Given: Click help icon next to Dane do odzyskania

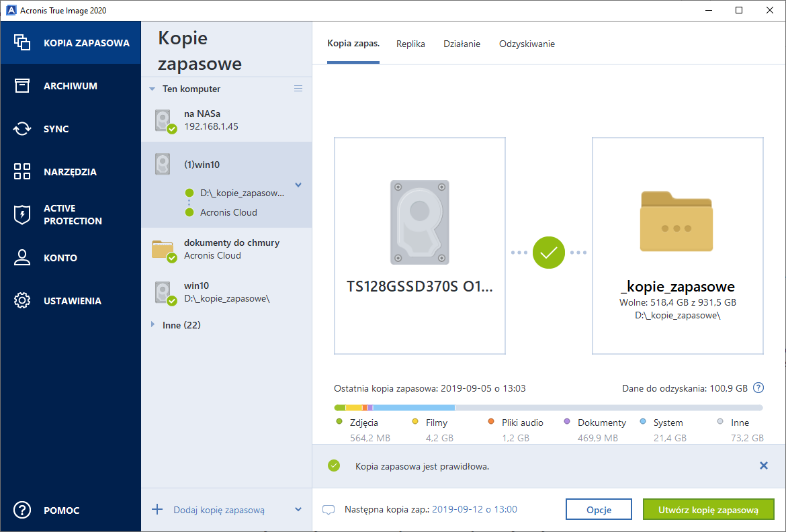Looking at the screenshot, I should click(x=758, y=388).
